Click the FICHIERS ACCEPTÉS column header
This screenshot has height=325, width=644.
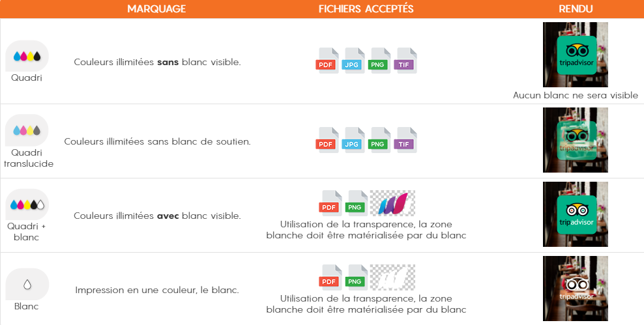pos(366,9)
